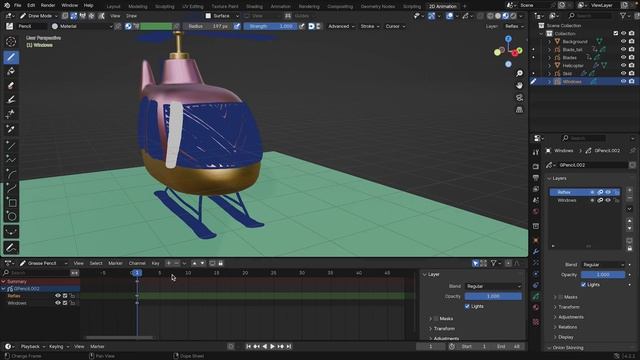Screen dimensions: 640x360
Task: Hide the Reflex channel in the dope sheet
Action: [58, 296]
